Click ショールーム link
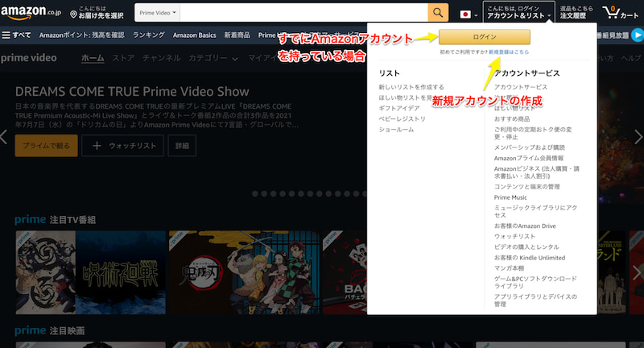 coord(396,130)
